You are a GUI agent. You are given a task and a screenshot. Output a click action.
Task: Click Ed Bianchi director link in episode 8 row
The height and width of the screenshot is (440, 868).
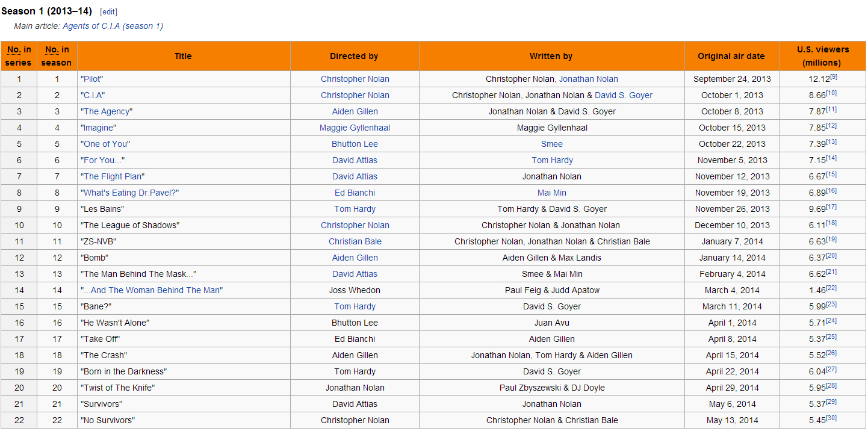point(355,193)
